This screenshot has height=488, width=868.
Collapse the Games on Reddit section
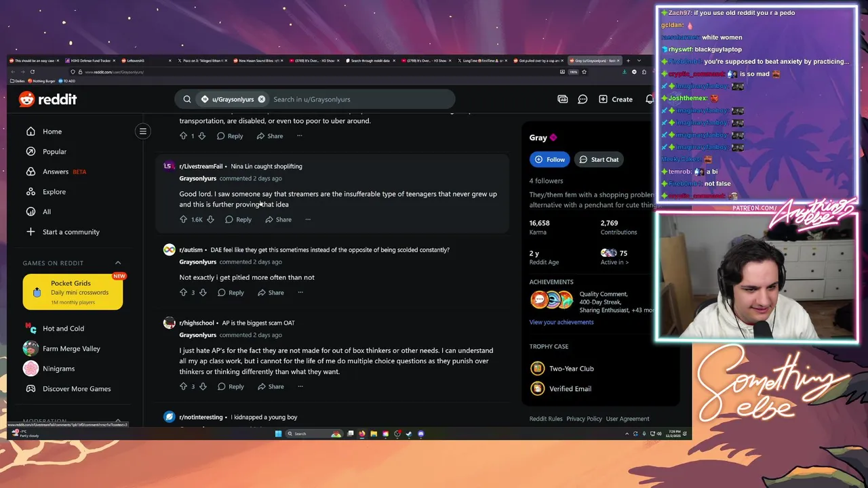pos(117,263)
